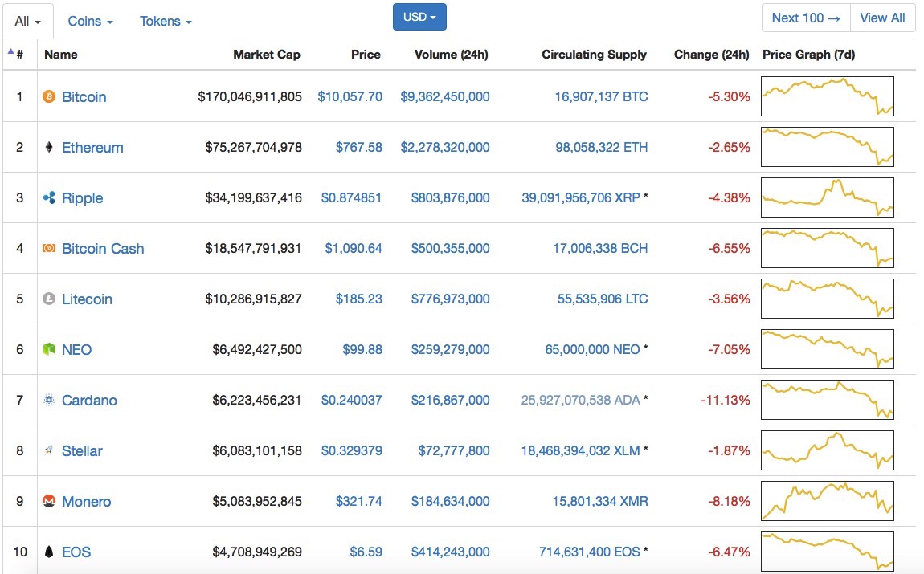Open the USD currency dropdown
Viewport: 924px width, 574px height.
(419, 17)
